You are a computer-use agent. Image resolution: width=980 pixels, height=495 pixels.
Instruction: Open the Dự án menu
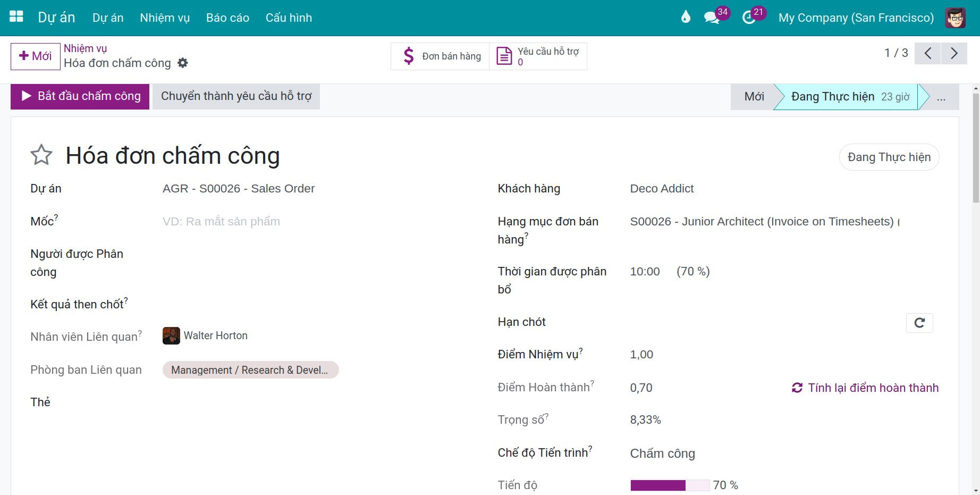[x=108, y=18]
